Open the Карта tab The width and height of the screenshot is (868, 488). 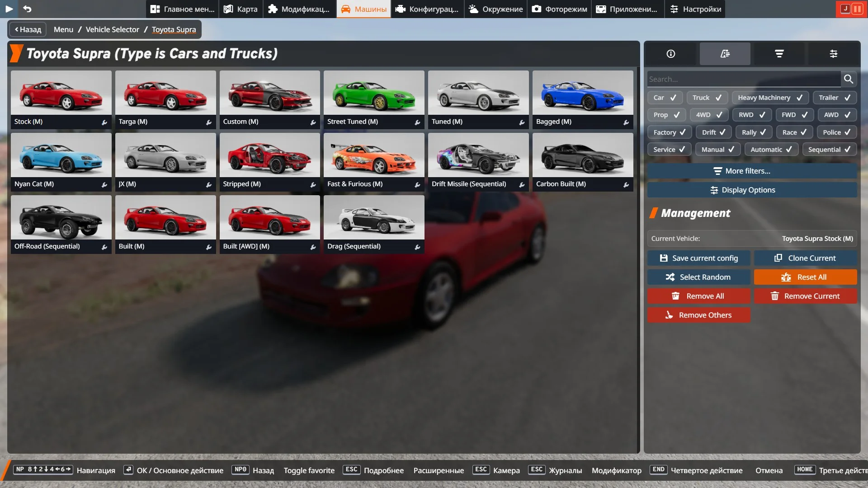coord(241,9)
